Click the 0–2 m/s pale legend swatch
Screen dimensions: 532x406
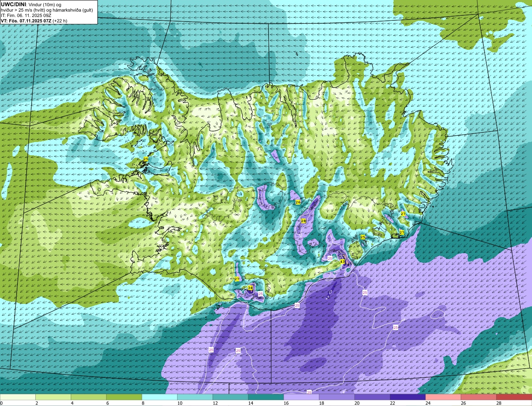pyautogui.click(x=18, y=397)
